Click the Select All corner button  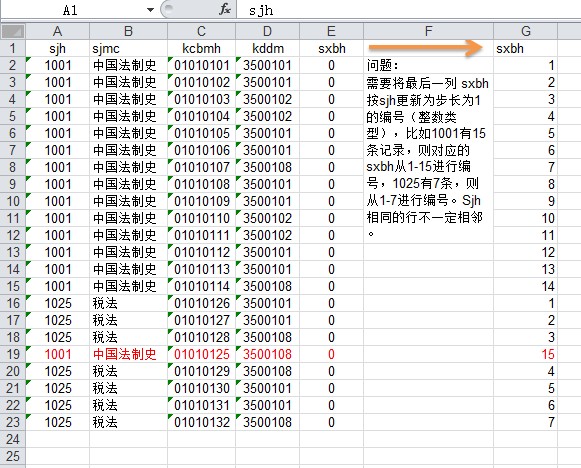pos(13,31)
